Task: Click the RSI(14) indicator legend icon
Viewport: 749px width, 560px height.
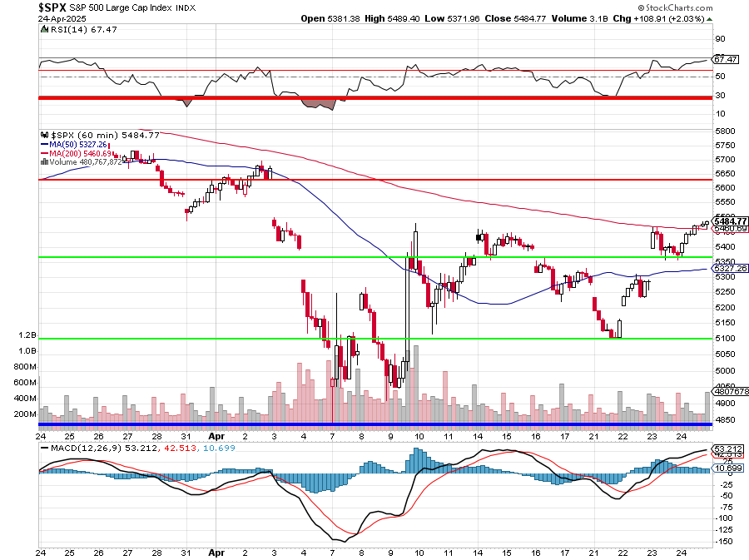Action: 45,29
